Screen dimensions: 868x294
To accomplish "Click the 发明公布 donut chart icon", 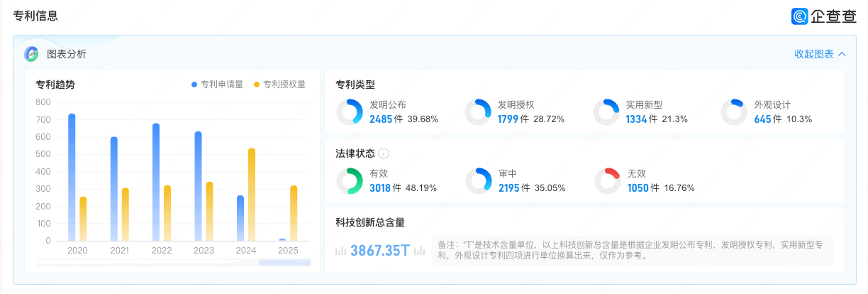I will [350, 112].
